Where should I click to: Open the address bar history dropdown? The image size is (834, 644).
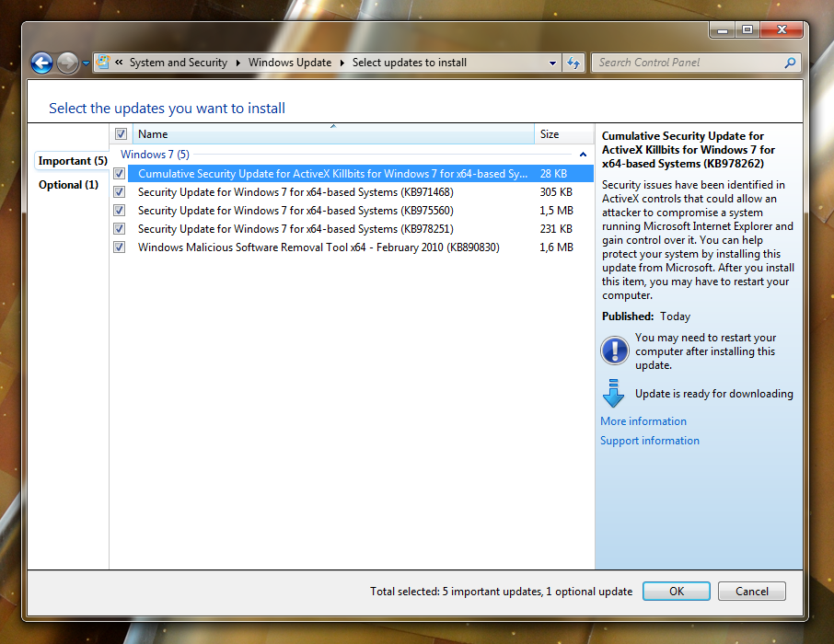click(x=552, y=63)
